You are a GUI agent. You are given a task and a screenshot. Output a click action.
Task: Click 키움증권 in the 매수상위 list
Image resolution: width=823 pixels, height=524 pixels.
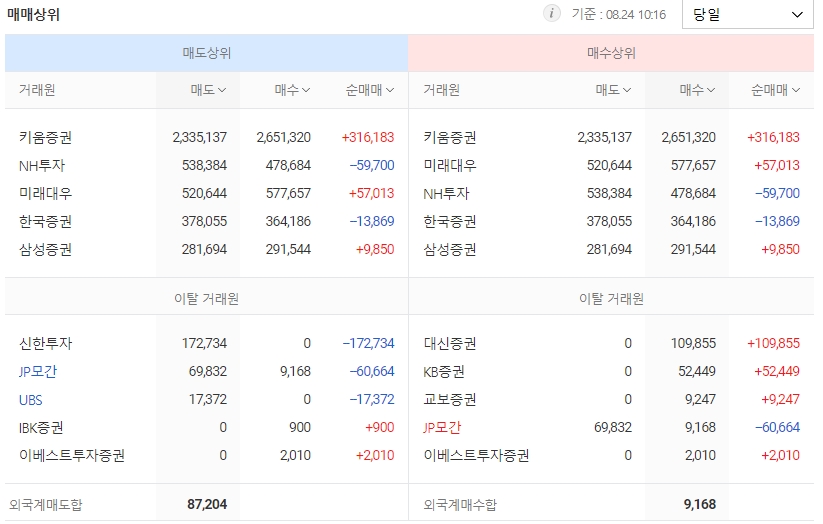(x=450, y=138)
